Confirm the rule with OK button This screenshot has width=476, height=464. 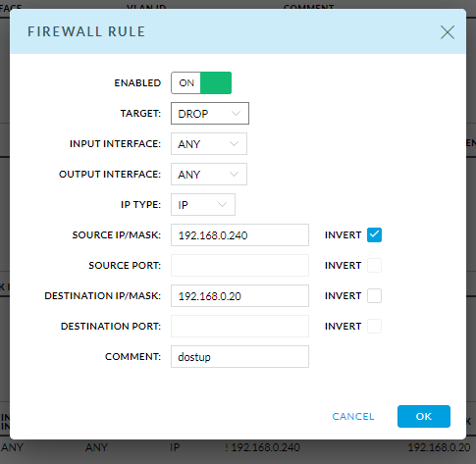pos(424,416)
